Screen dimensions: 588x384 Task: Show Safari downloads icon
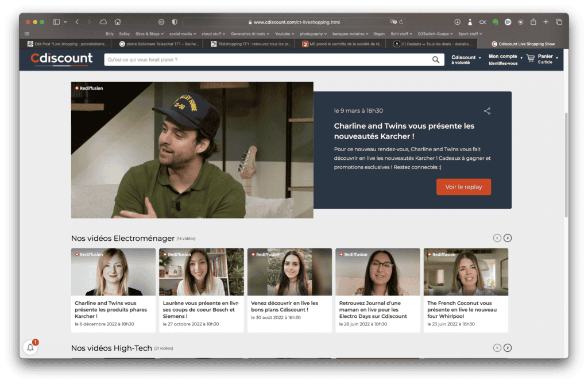coord(457,22)
